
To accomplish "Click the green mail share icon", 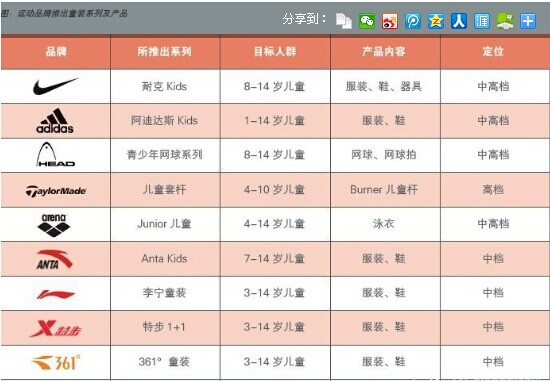I will (505, 21).
